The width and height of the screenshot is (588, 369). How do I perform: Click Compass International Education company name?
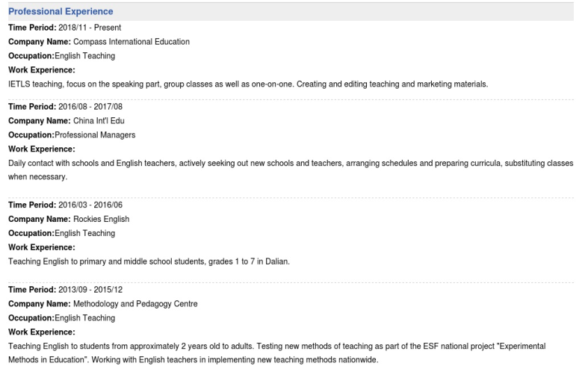pos(131,42)
